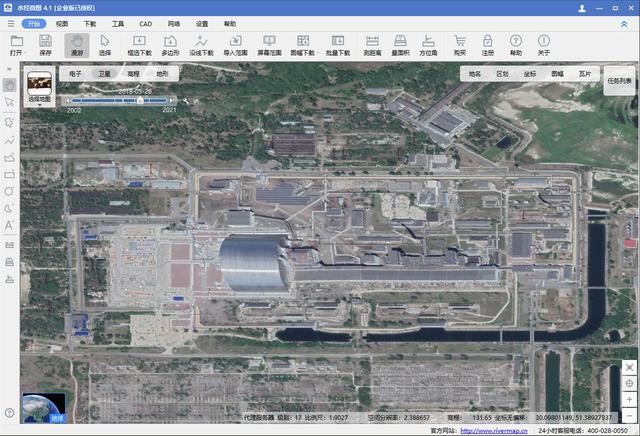Image resolution: width=640 pixels, height=436 pixels.
Task: Visit the www.rivermap.cn website link
Action: coord(497,430)
